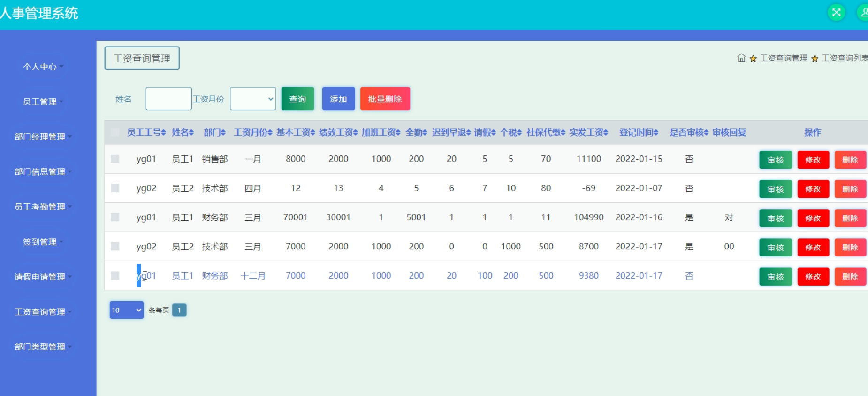Check the yg01 财务部 三月 row checkbox

point(115,217)
